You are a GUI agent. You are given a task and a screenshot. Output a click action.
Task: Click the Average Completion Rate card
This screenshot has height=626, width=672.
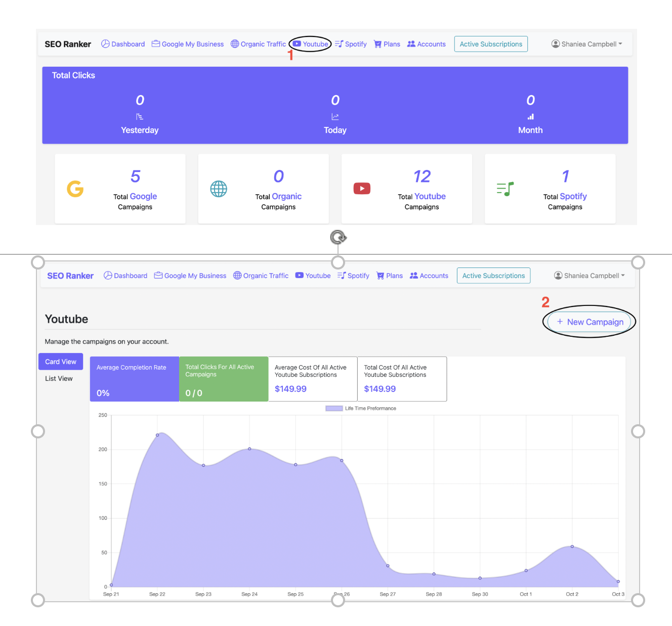[x=135, y=379]
